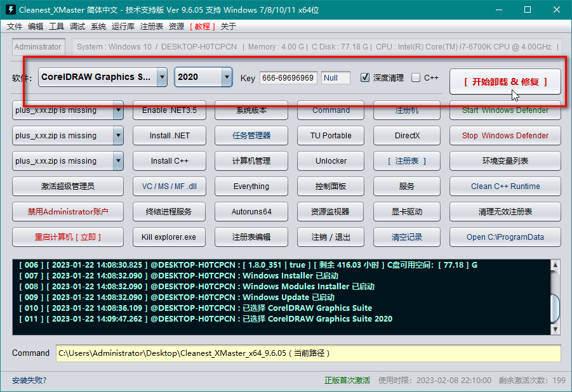The image size is (572, 392).
Task: Launch TU Portable
Action: (331, 136)
